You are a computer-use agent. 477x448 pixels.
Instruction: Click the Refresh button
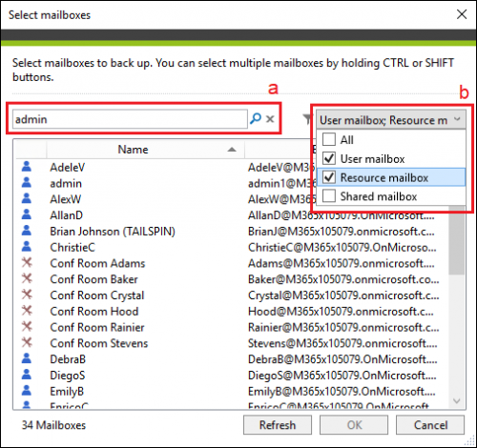[x=278, y=425]
